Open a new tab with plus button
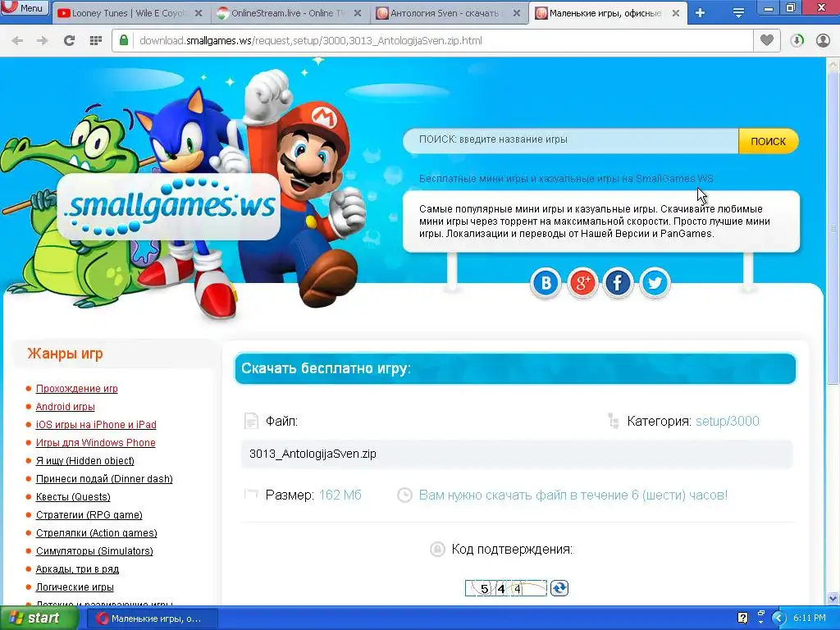The image size is (840, 630). click(x=700, y=13)
